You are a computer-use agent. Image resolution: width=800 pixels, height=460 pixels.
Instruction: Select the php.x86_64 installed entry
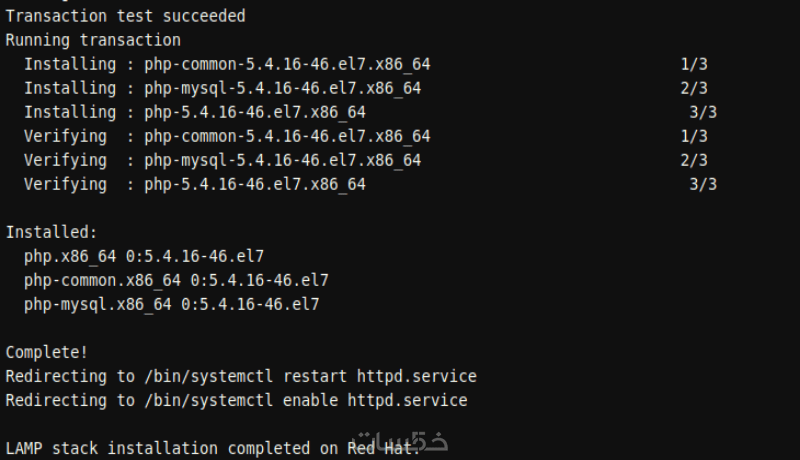coord(144,256)
